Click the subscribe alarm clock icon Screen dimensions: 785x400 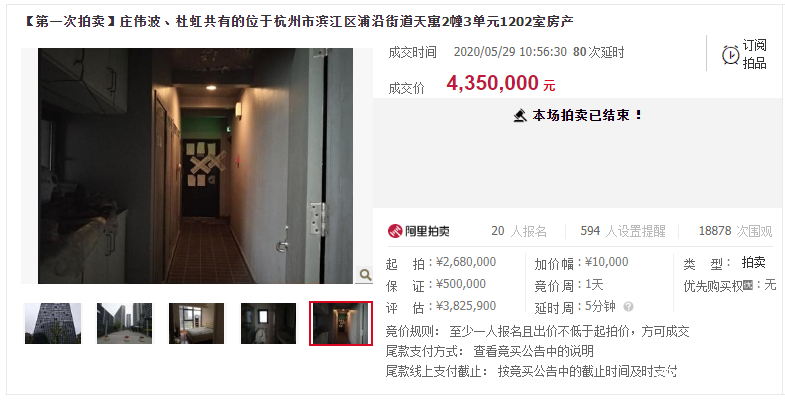[x=730, y=54]
